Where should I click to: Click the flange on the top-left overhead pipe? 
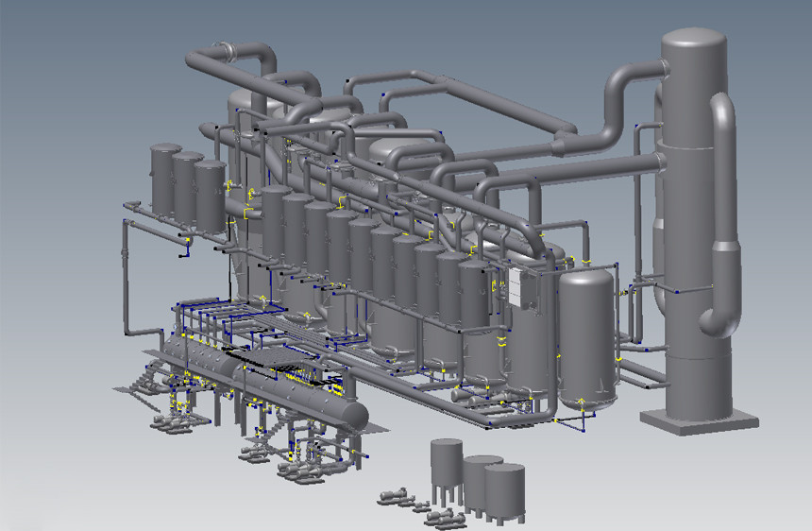[226, 50]
